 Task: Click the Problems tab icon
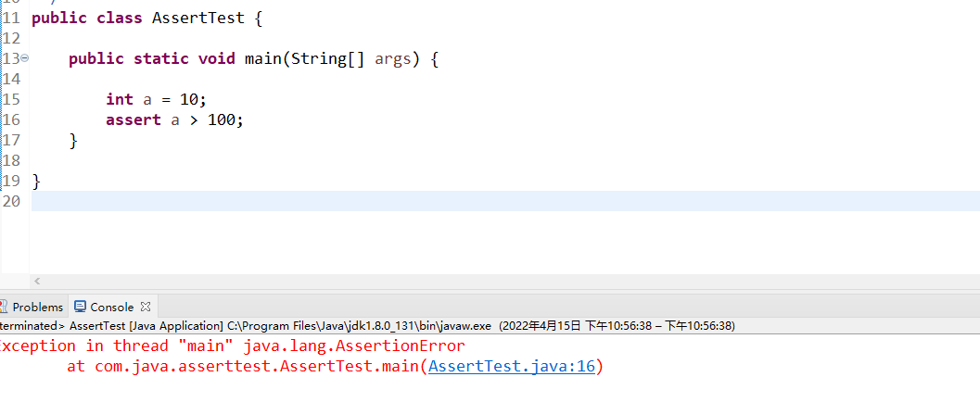4,307
